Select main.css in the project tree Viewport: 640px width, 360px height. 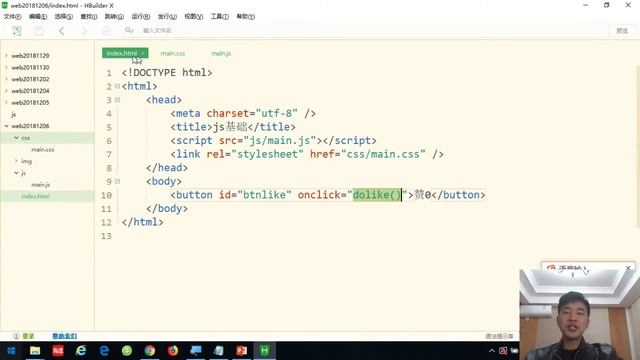[x=42, y=149]
